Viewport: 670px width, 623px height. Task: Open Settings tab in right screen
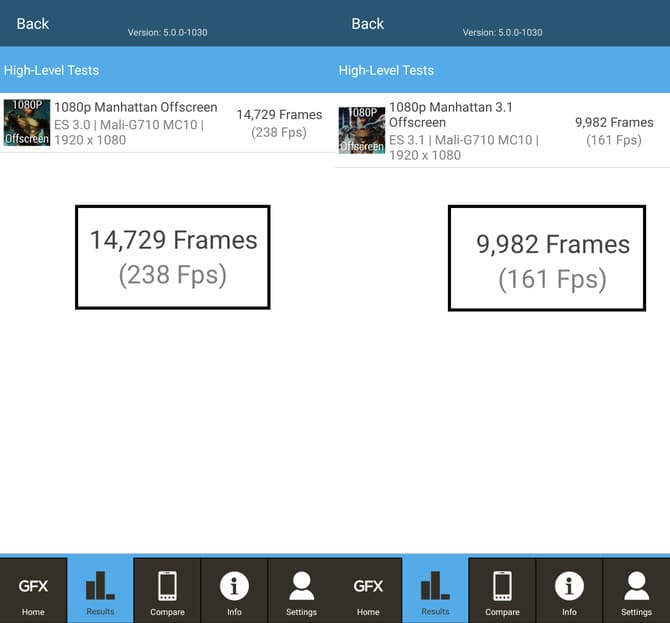pos(636,591)
